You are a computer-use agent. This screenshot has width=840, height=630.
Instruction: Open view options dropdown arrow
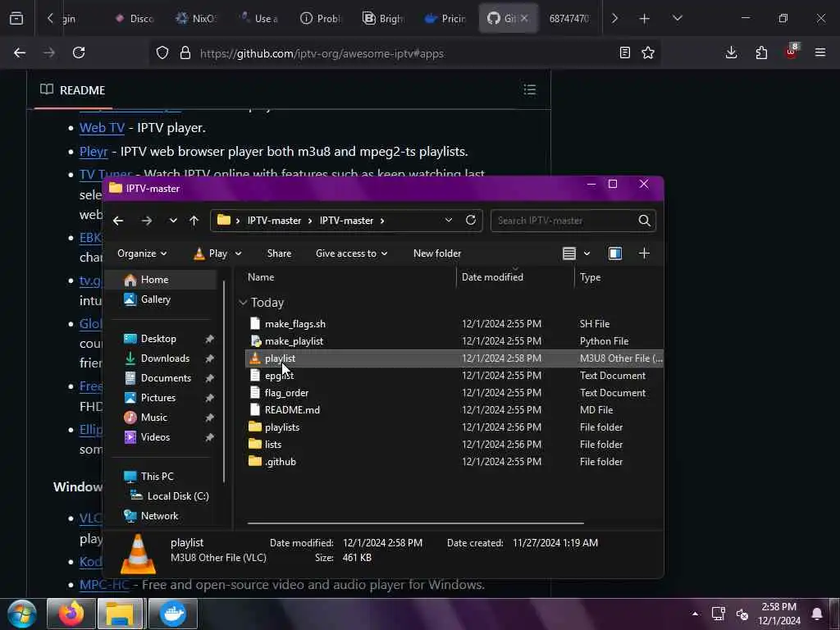(587, 253)
